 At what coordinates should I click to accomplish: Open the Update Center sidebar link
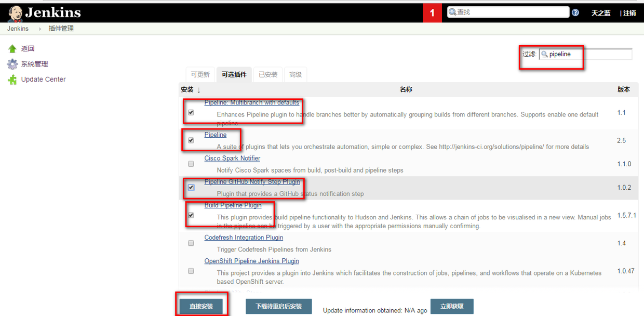click(x=44, y=80)
